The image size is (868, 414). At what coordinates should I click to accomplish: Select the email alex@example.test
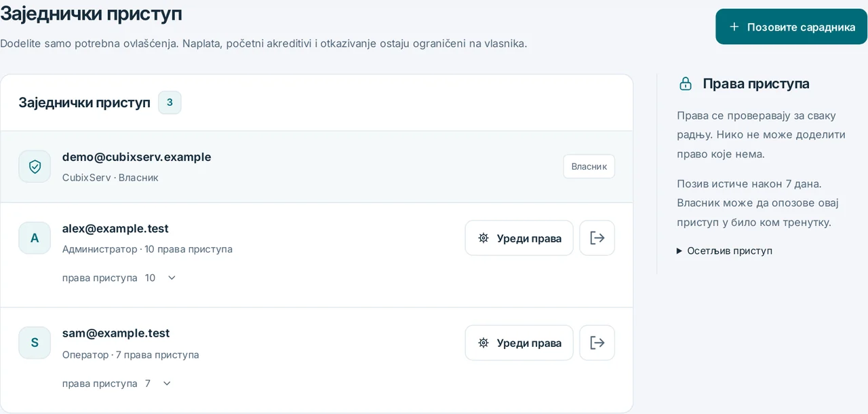point(115,229)
